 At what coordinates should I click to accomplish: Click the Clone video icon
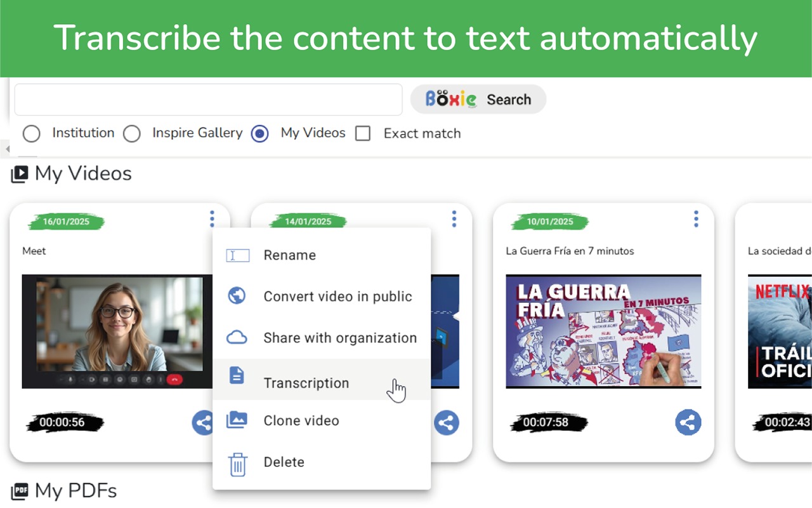[237, 420]
